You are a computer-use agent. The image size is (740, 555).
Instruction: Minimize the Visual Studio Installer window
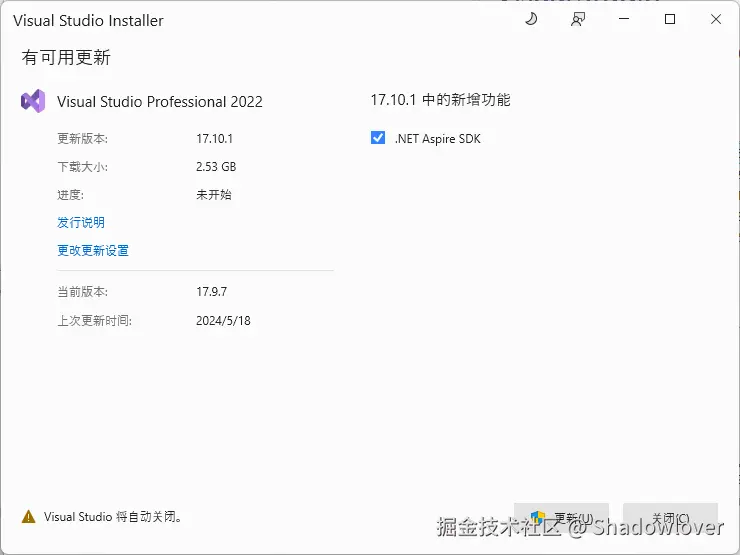[x=624, y=19]
